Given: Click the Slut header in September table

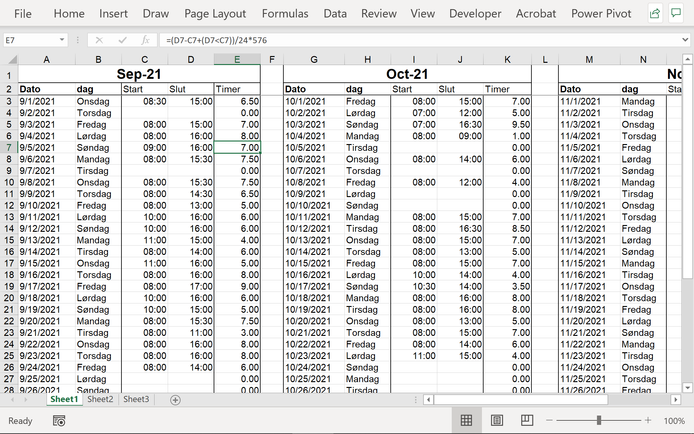Looking at the screenshot, I should click(191, 89).
